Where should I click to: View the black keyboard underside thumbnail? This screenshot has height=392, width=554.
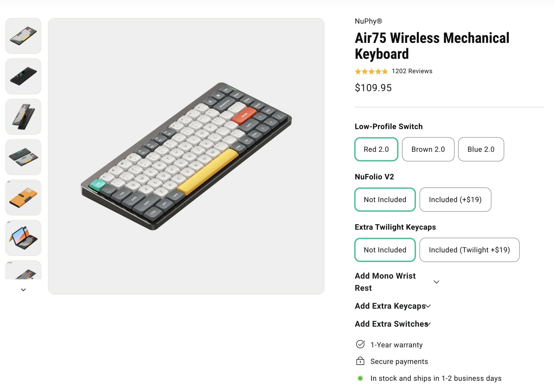pos(23,76)
